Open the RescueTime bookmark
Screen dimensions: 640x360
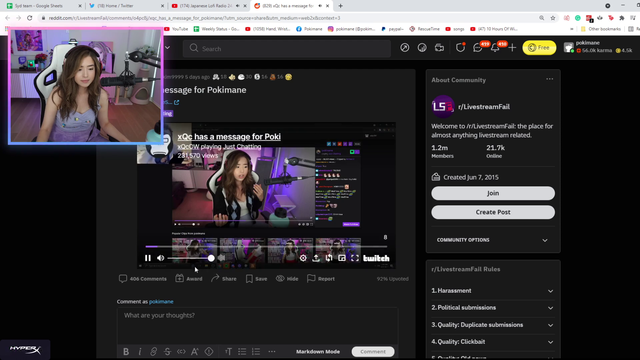point(424,29)
